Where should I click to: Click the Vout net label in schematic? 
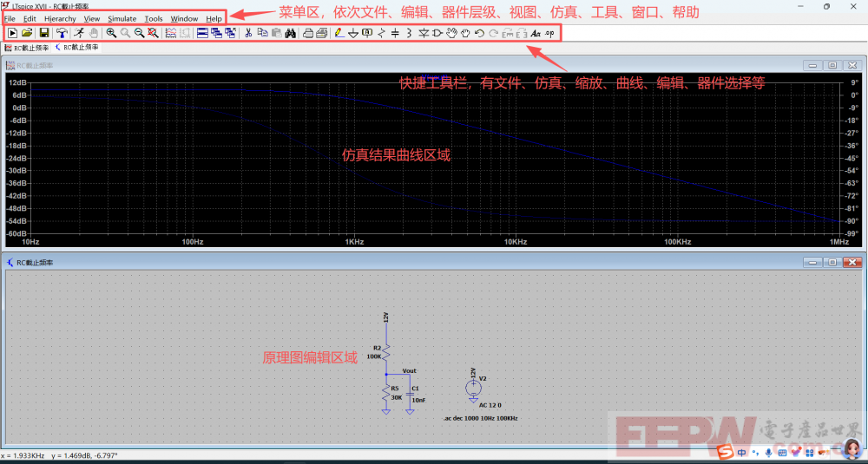coord(409,370)
